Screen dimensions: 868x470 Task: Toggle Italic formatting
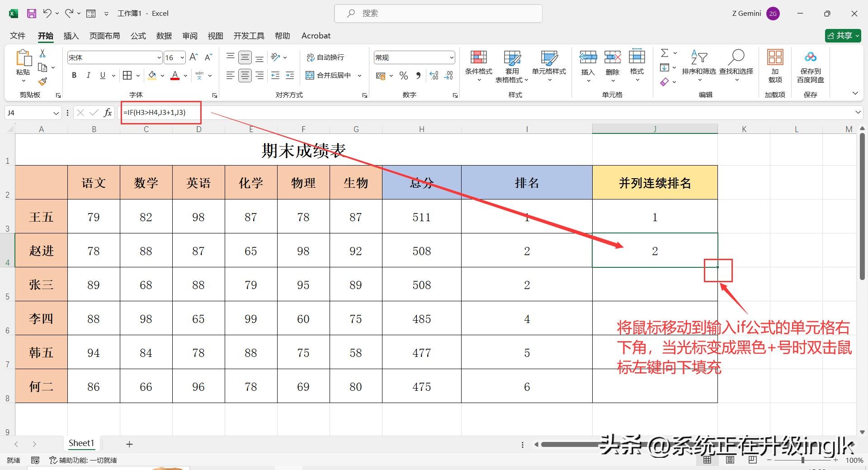[x=89, y=76]
